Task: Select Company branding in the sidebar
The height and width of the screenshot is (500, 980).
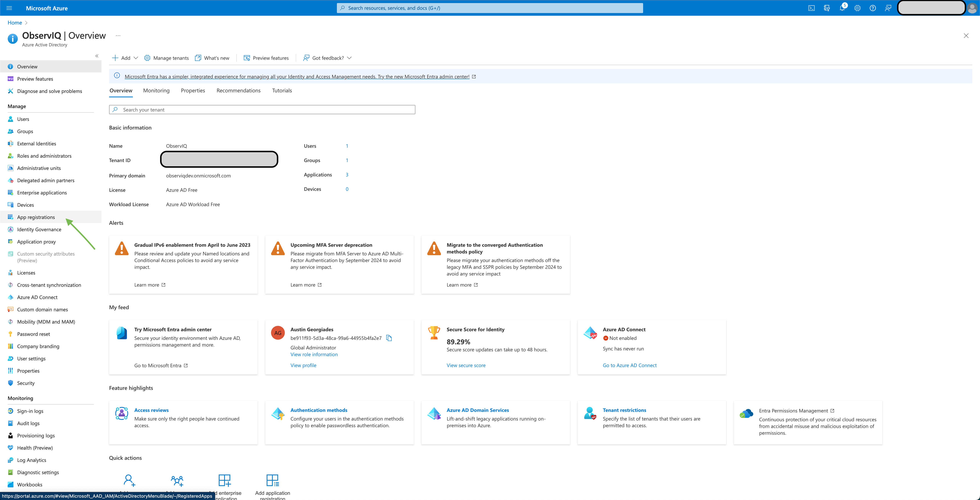Action: (38, 346)
